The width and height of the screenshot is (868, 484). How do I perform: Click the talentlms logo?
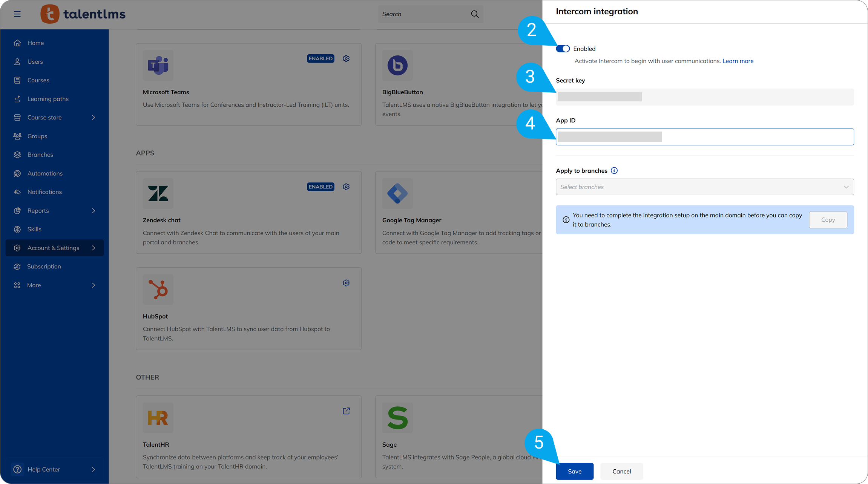pos(83,14)
